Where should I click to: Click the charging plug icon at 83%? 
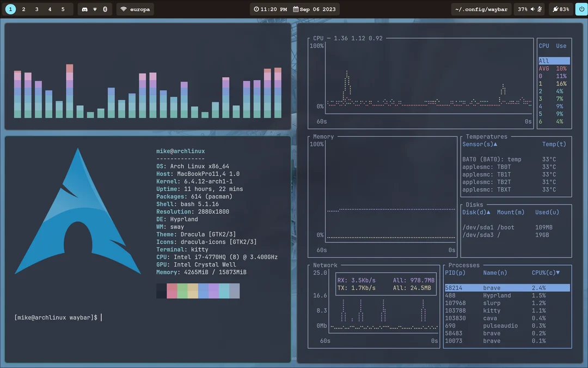tap(556, 9)
